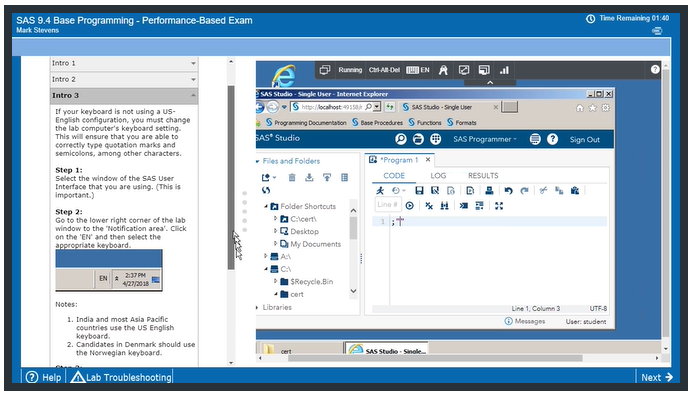Open Lab Troubleshooting
Image resolution: width=693 pixels, height=395 pixels.
pyautogui.click(x=121, y=377)
